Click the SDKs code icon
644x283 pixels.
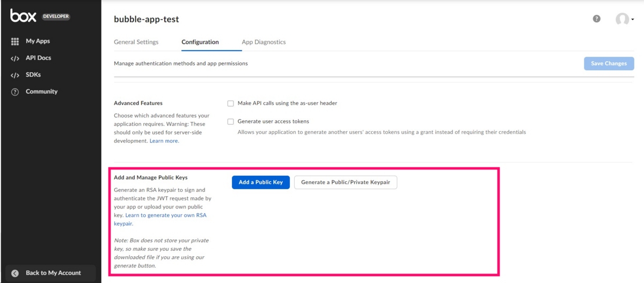click(15, 75)
